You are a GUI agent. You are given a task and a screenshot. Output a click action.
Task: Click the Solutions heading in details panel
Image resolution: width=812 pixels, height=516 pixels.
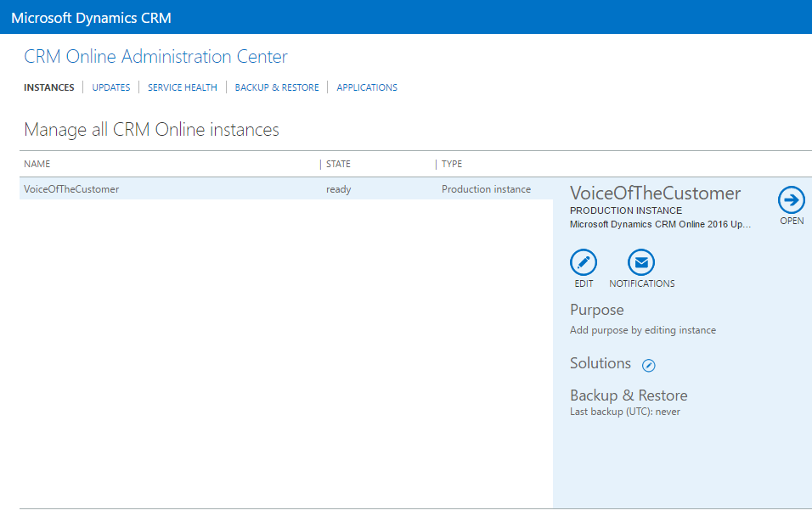[600, 363]
